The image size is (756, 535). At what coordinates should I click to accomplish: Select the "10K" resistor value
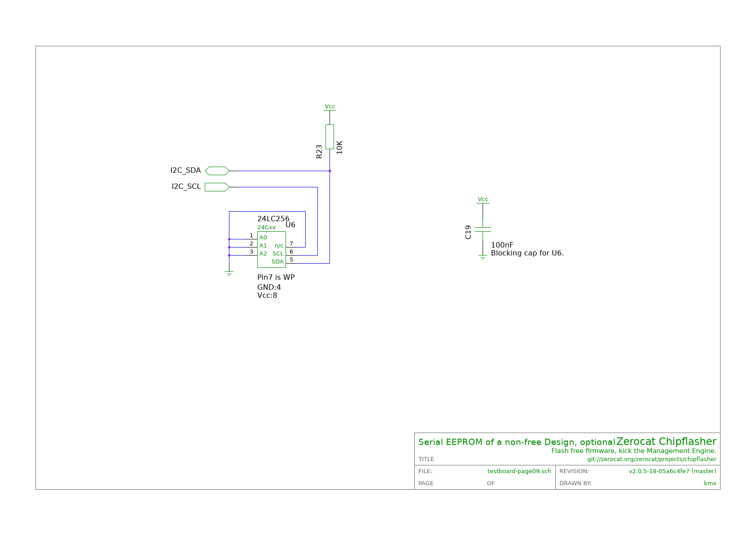click(x=339, y=147)
